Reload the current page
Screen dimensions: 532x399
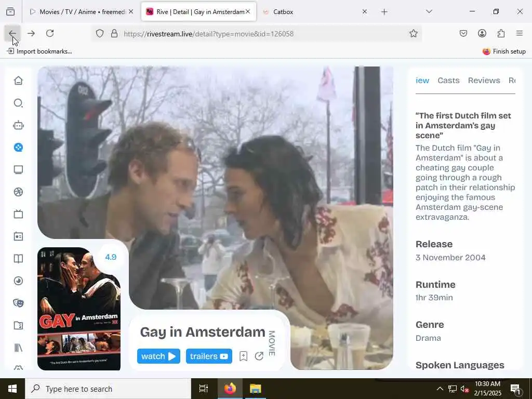50,33
